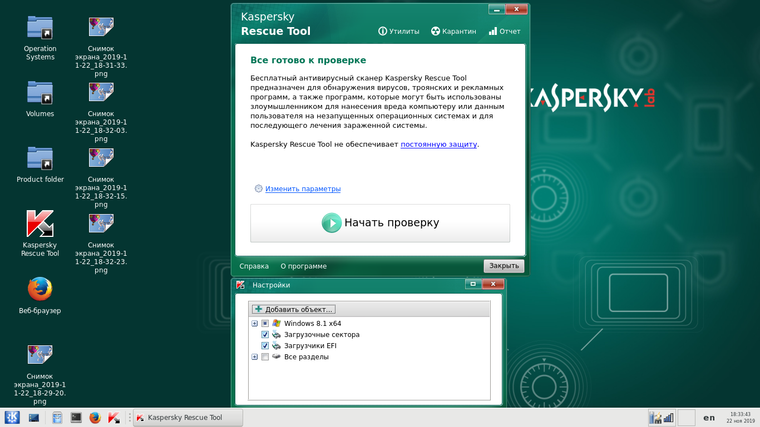The width and height of the screenshot is (760, 427).
Task: Select the Загрузчики EFI row text
Action: pyautogui.click(x=310, y=346)
